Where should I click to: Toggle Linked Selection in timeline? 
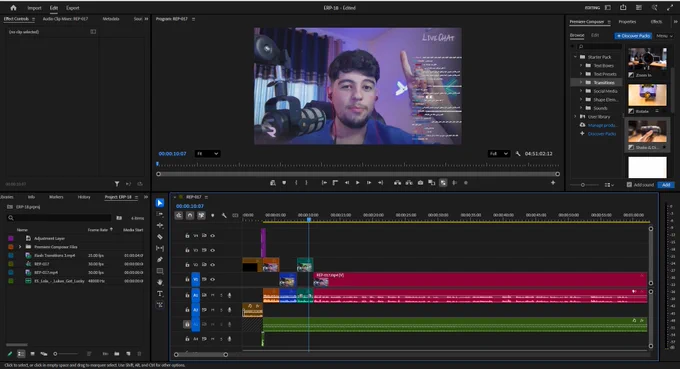coord(201,216)
